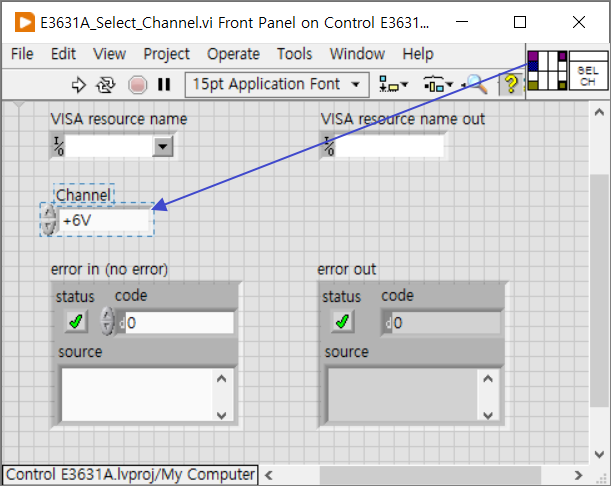Image resolution: width=611 pixels, height=486 pixels.
Task: Open the Edit menu
Action: [63, 54]
